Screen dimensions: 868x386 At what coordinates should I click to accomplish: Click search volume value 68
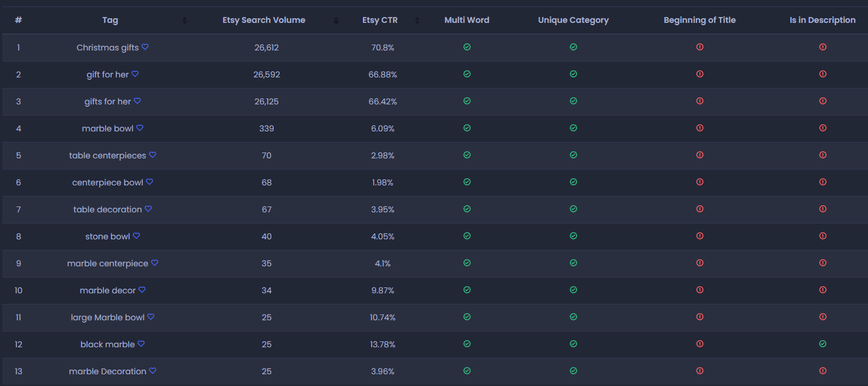point(267,182)
